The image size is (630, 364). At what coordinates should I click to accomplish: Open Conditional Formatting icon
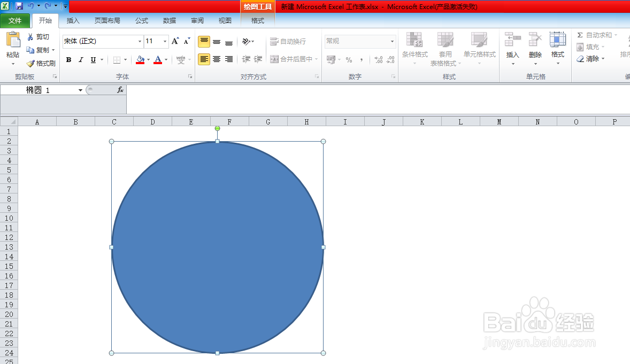(414, 40)
